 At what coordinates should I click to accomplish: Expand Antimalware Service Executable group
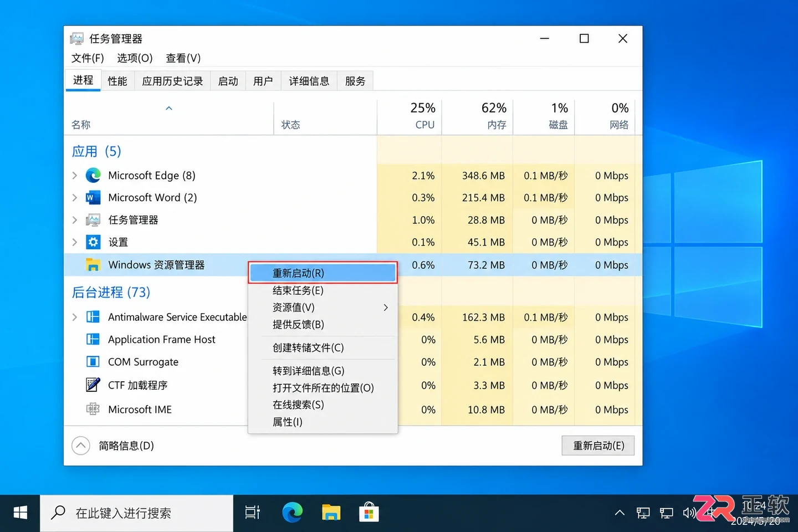click(x=75, y=317)
